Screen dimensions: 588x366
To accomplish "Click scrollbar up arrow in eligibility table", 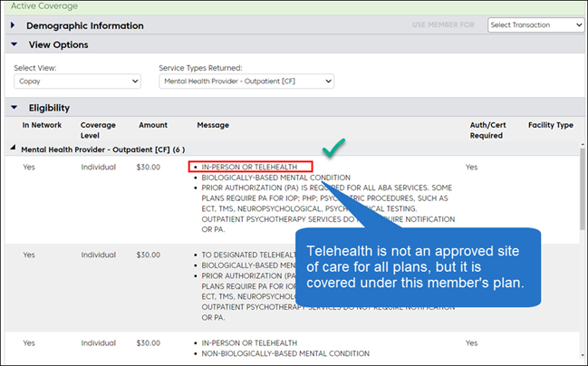I will point(583,145).
